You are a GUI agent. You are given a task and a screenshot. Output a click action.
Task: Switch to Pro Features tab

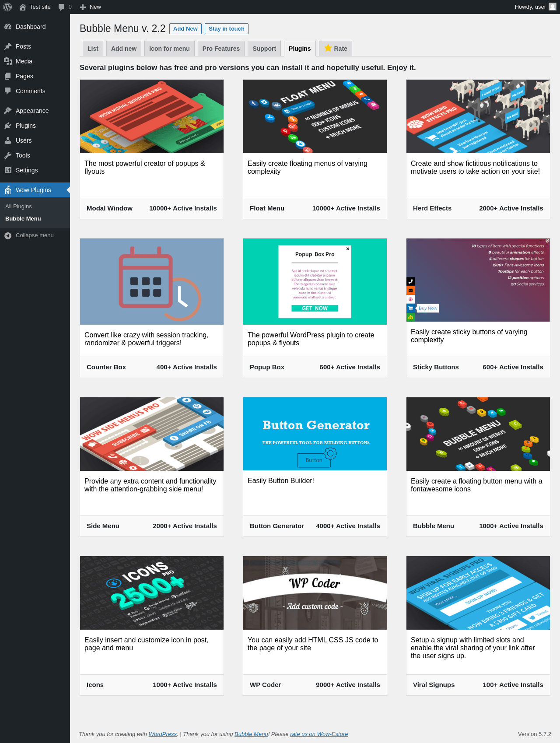tap(221, 49)
